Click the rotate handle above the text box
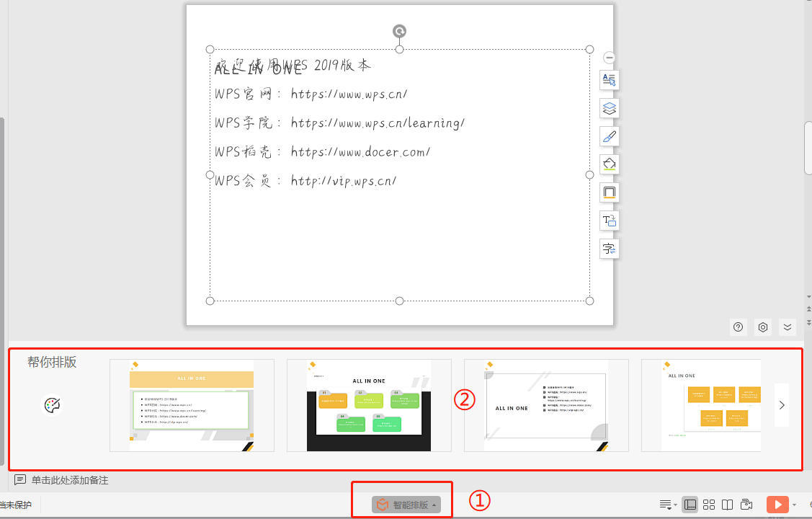This screenshot has height=519, width=812. click(399, 32)
